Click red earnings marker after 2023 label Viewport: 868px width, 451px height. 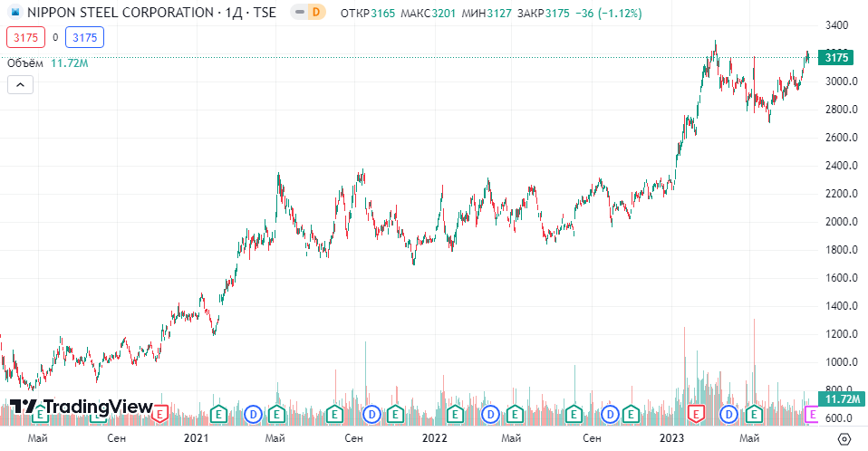click(696, 413)
